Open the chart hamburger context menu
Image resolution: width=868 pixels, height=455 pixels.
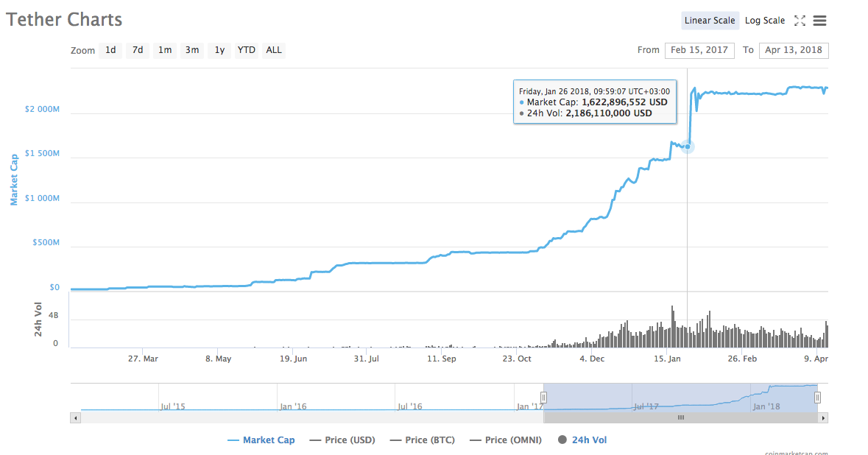[819, 21]
